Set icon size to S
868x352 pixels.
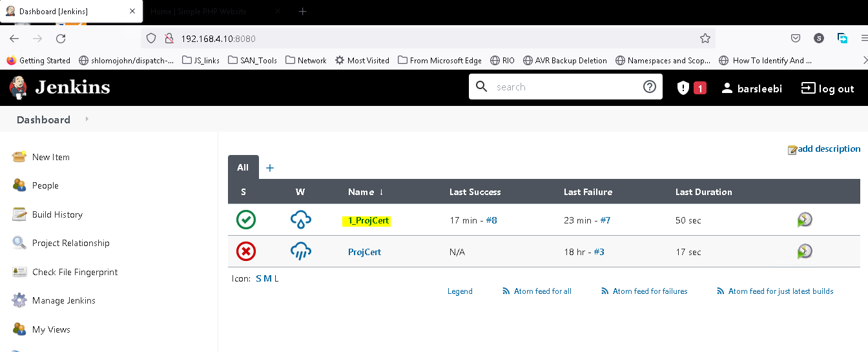click(x=258, y=278)
